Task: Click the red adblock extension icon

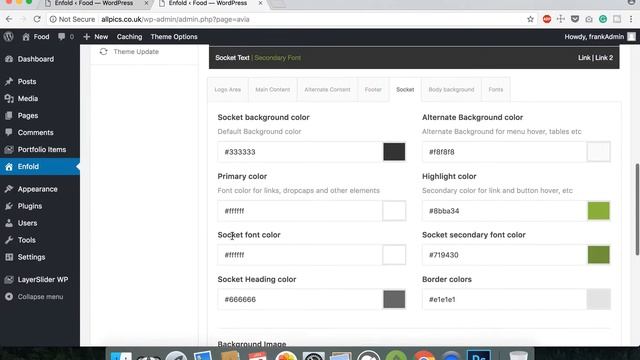Action: [x=547, y=19]
